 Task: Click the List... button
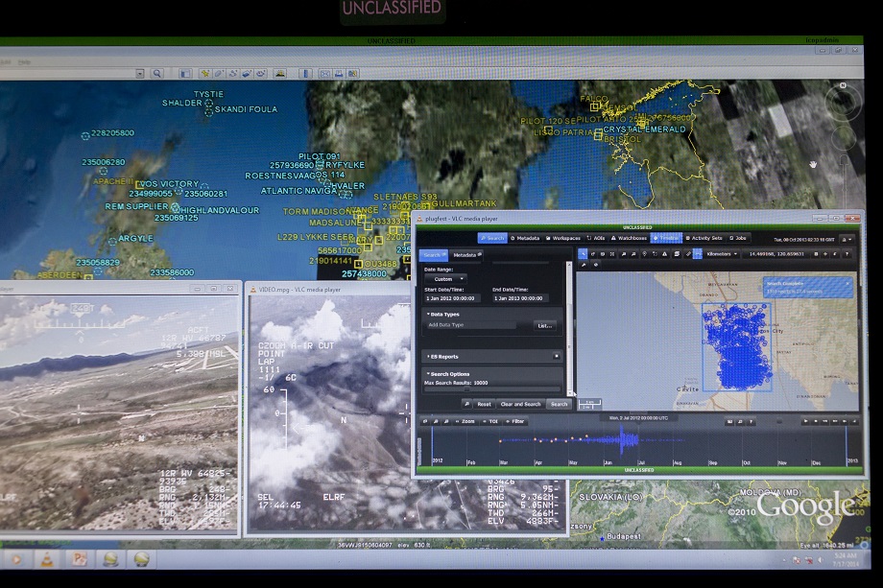click(x=544, y=325)
